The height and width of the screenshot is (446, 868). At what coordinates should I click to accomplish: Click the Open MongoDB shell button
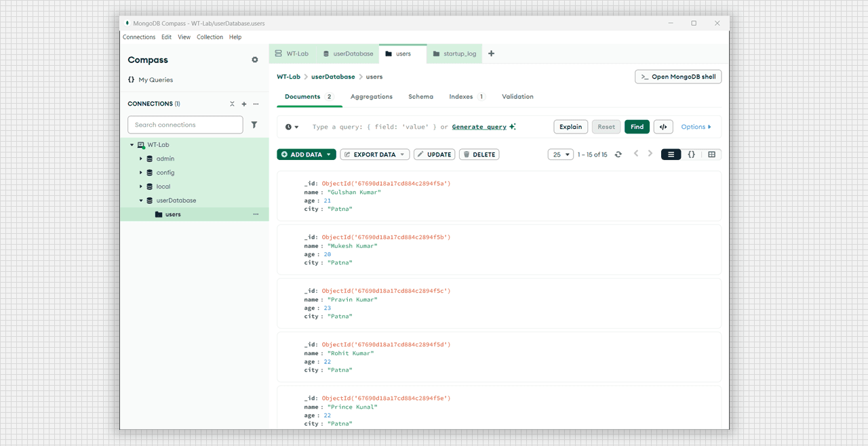[677, 77]
